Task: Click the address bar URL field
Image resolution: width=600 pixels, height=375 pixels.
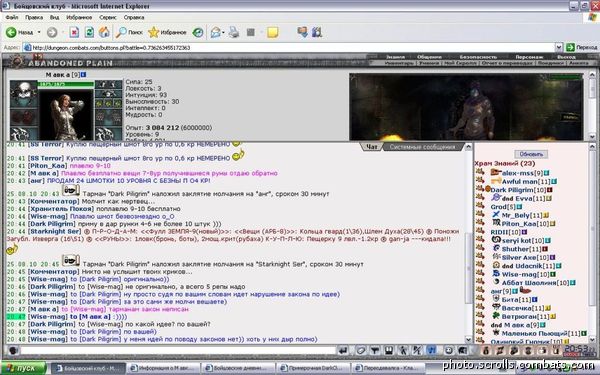Action: click(x=289, y=47)
